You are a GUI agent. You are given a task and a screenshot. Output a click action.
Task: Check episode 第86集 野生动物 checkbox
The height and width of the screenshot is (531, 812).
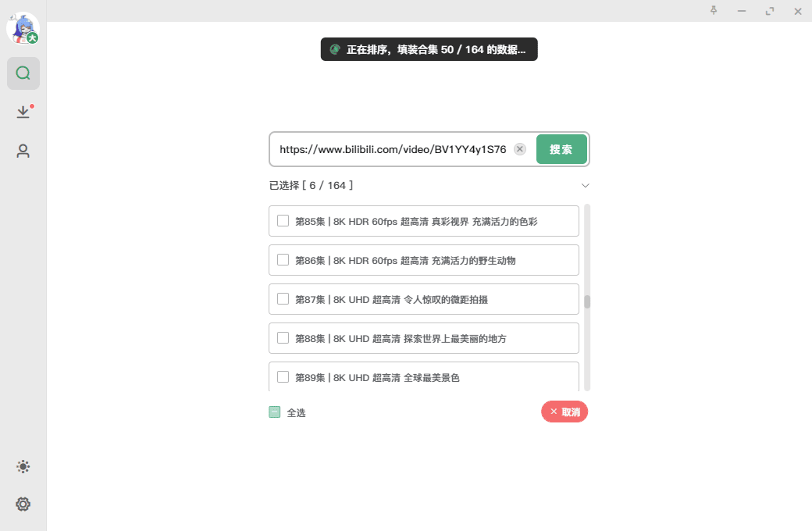[x=283, y=259]
